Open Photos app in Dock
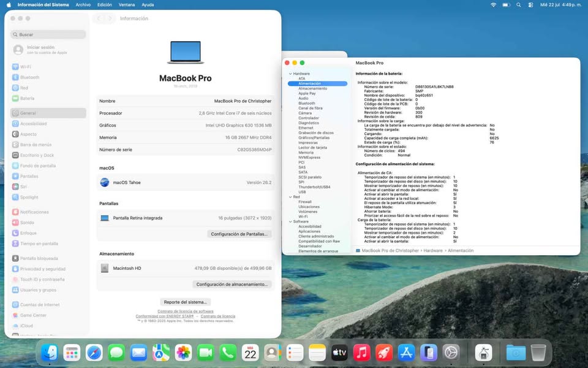Image resolution: width=588 pixels, height=368 pixels. [183, 353]
